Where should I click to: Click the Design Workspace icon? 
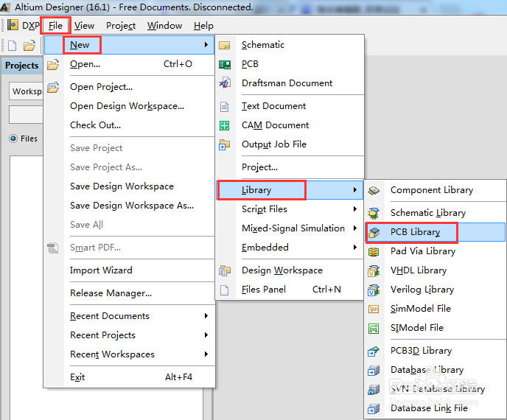pos(225,270)
